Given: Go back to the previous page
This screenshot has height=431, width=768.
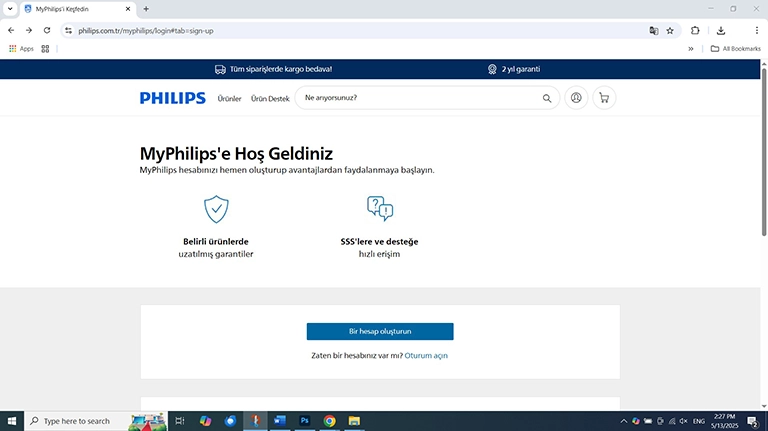Looking at the screenshot, I should (11, 30).
